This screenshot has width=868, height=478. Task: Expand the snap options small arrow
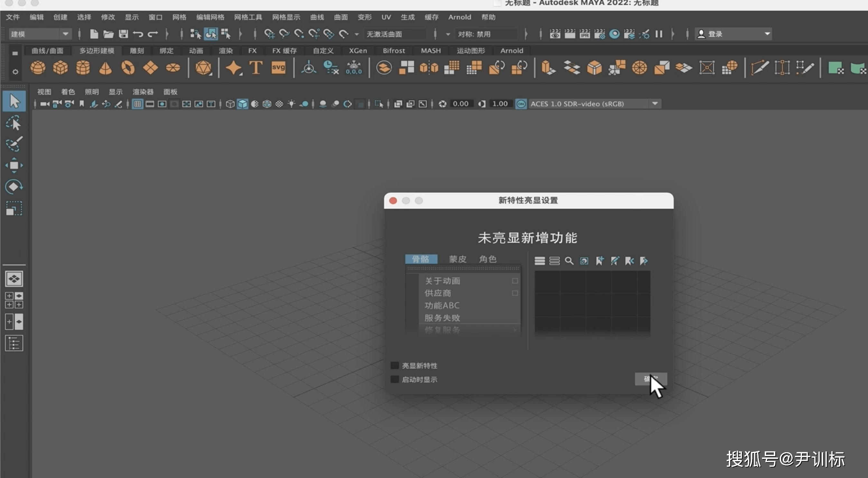click(x=356, y=34)
